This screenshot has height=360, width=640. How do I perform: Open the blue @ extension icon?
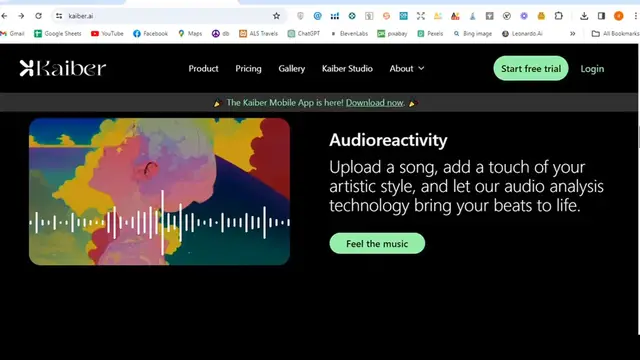318,16
